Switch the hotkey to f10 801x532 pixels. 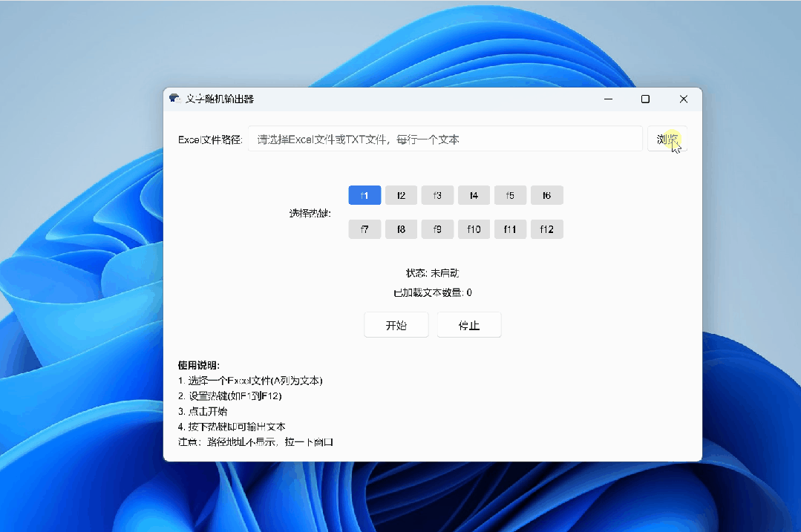[474, 229]
